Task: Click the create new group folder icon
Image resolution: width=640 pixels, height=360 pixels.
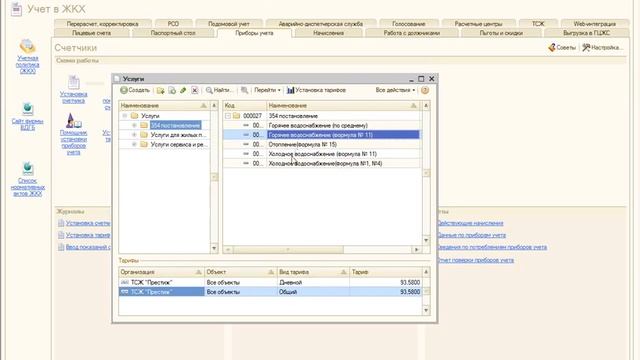Action: (x=160, y=90)
